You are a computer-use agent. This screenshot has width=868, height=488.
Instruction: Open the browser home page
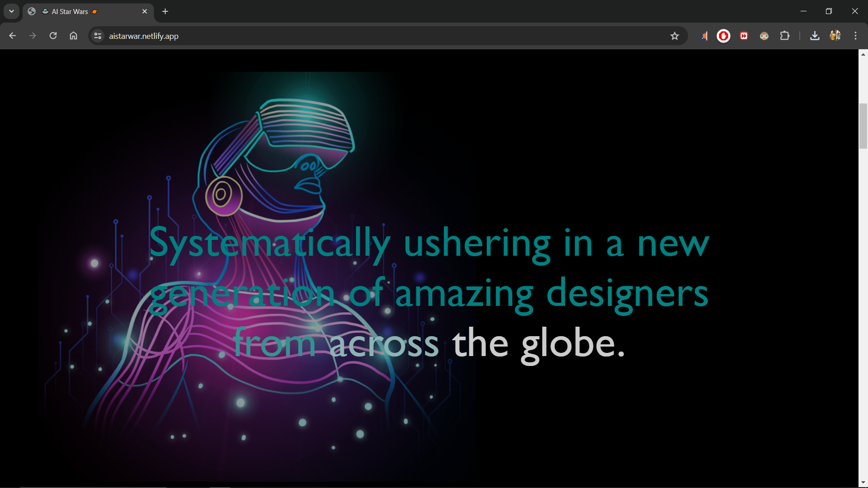(73, 36)
